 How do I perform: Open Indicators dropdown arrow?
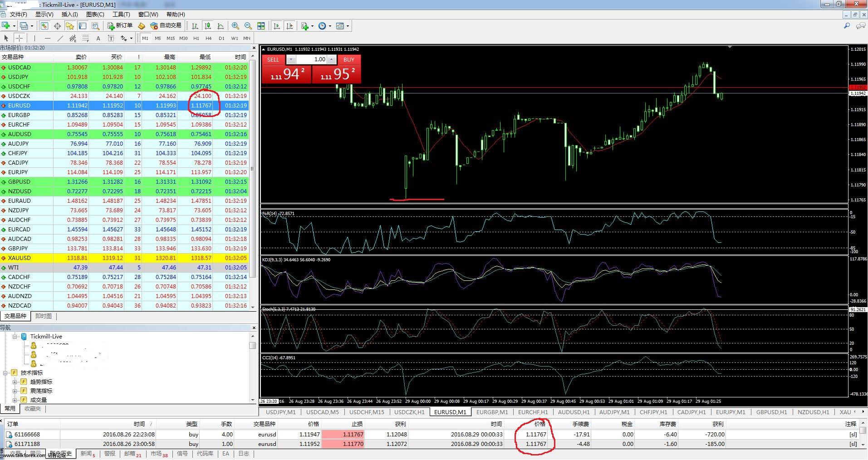312,26
